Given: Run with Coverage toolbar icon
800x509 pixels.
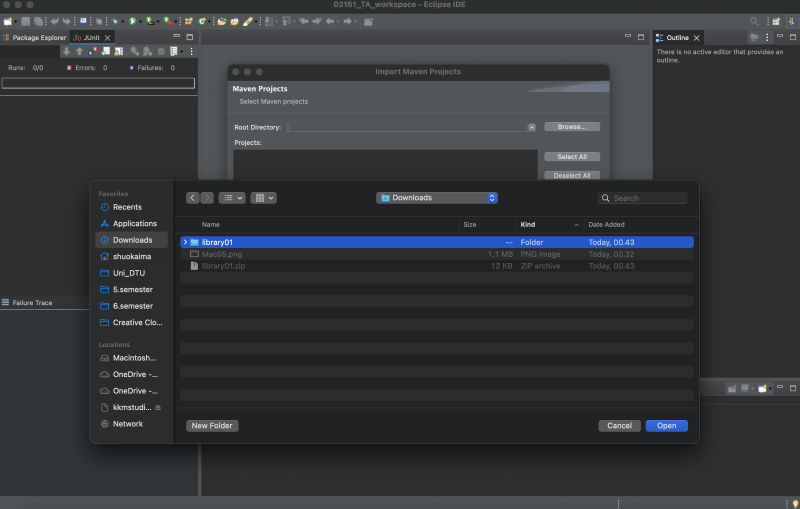Looking at the screenshot, I should [x=149, y=21].
